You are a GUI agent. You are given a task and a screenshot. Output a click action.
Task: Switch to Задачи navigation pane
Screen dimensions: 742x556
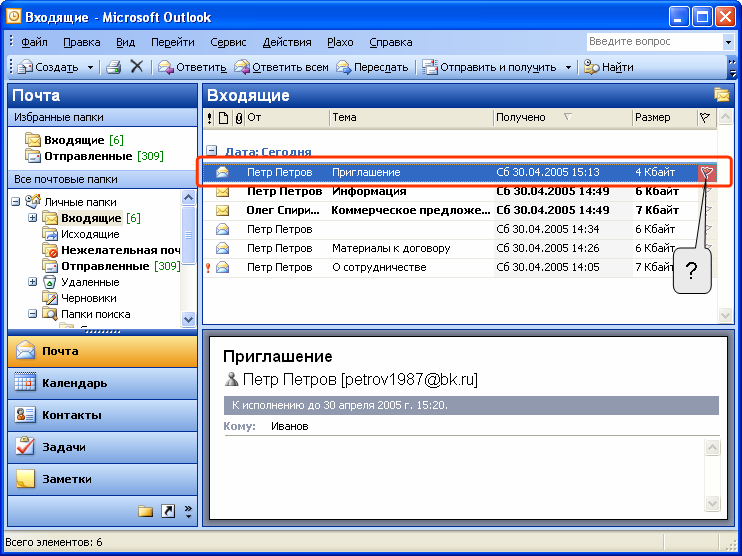[x=102, y=447]
